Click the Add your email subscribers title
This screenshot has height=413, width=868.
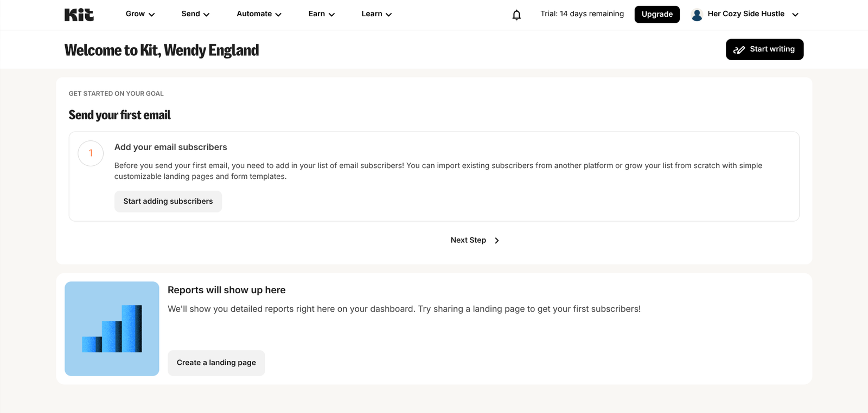tap(171, 147)
